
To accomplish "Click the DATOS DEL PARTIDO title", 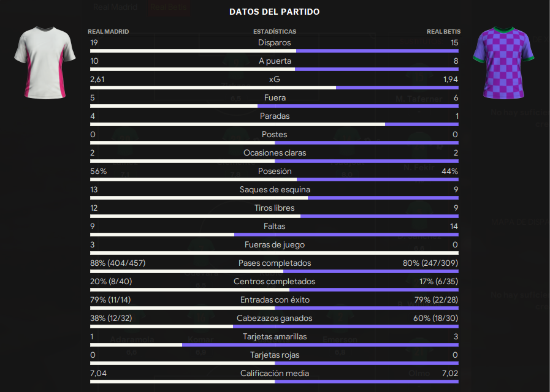I will (274, 12).
